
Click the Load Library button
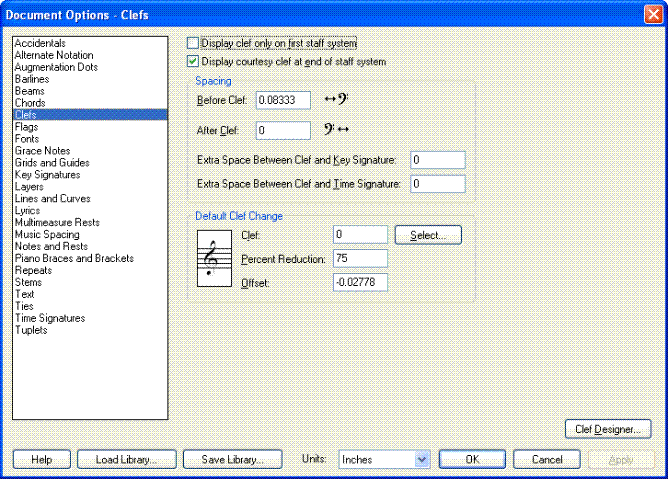(x=126, y=459)
